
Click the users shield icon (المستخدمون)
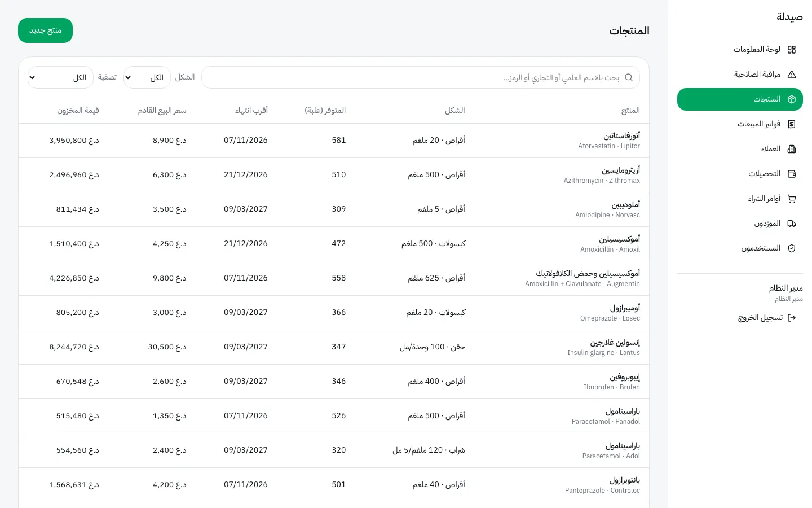[x=792, y=248]
